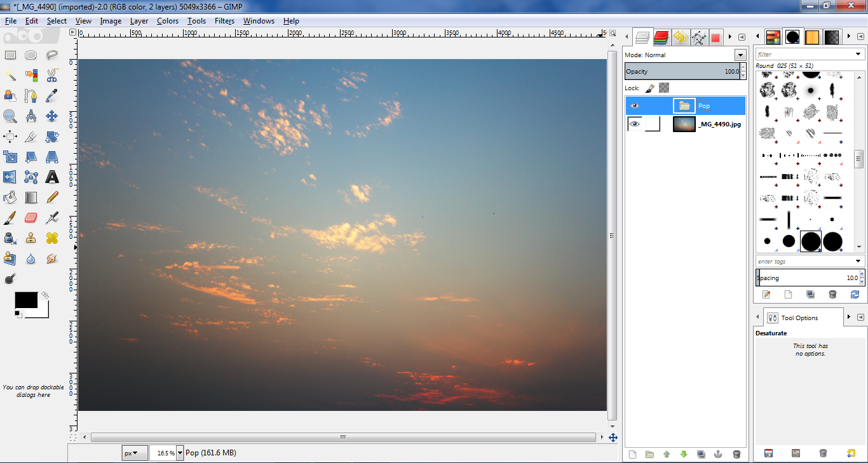Switch to the Paths dock tab
The width and height of the screenshot is (868, 463).
699,37
